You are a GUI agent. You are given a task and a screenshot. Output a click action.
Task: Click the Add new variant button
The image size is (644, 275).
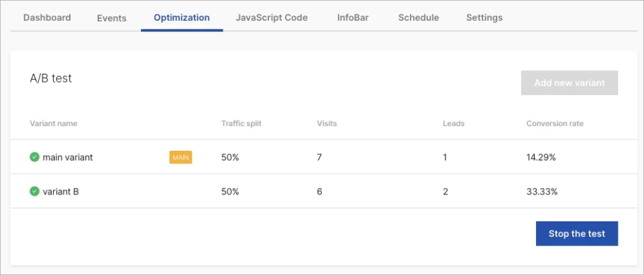click(x=569, y=83)
